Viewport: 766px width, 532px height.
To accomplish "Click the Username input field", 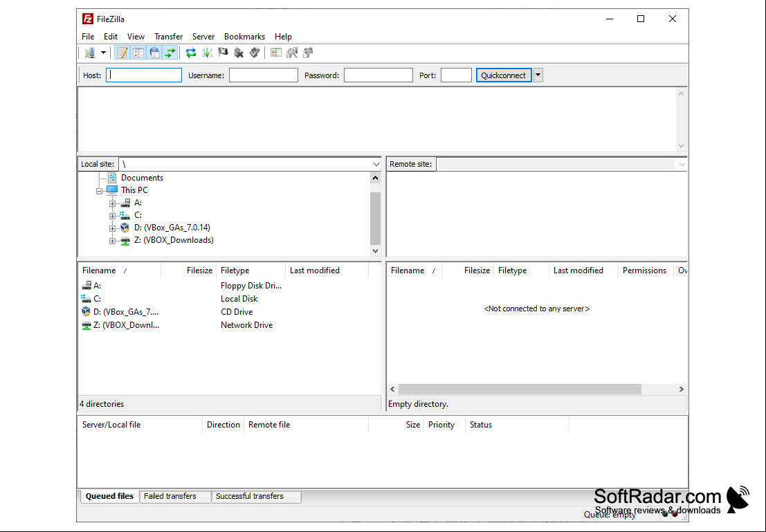I will point(264,75).
